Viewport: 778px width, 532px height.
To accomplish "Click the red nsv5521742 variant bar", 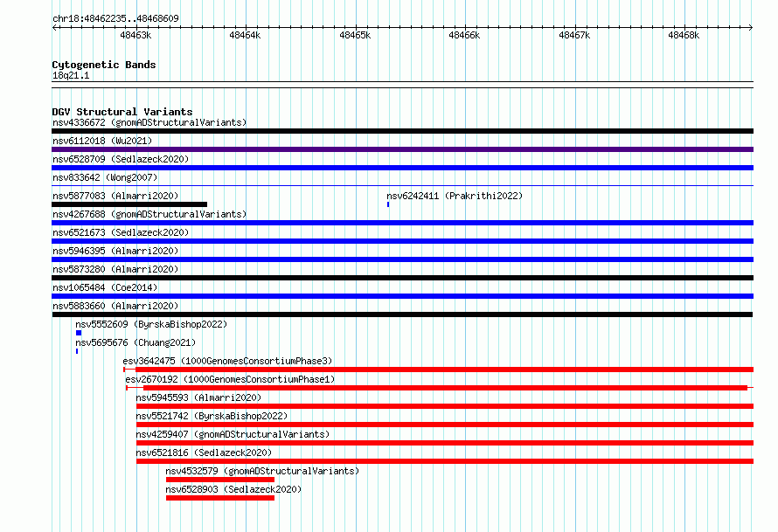I will [x=445, y=425].
